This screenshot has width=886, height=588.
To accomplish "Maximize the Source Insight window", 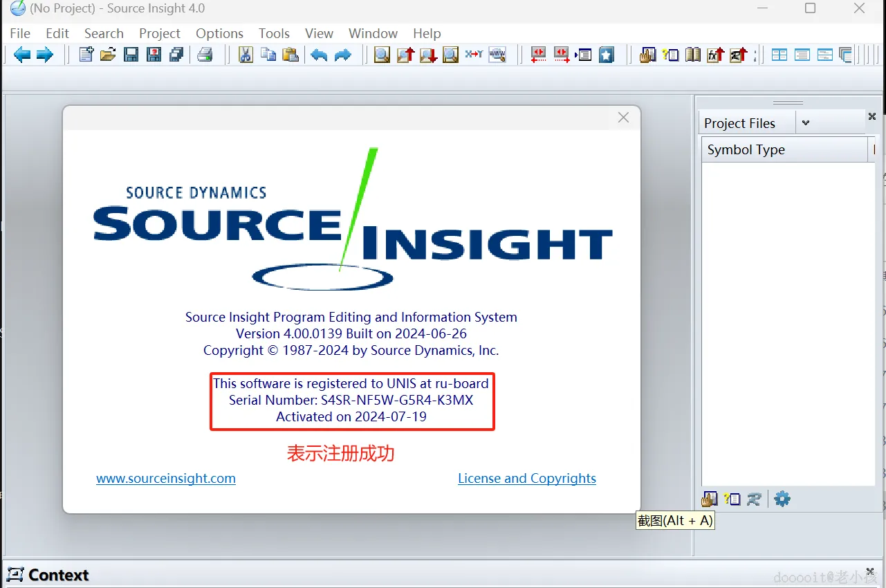I will (x=811, y=8).
